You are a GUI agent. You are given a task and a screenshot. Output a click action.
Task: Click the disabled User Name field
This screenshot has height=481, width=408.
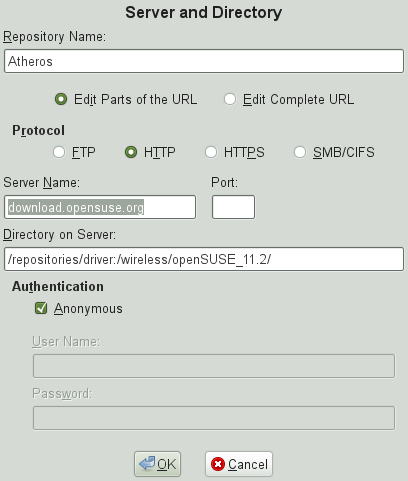point(214,366)
